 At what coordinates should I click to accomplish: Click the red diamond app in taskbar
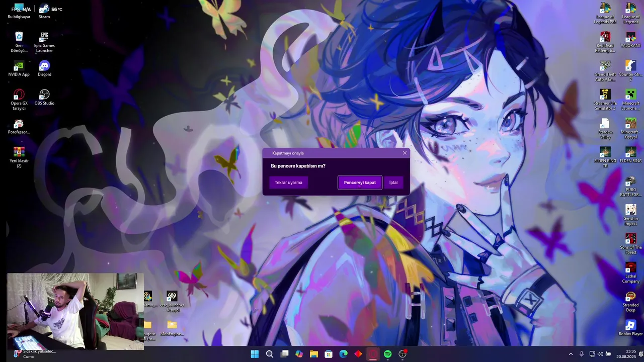pos(358,354)
